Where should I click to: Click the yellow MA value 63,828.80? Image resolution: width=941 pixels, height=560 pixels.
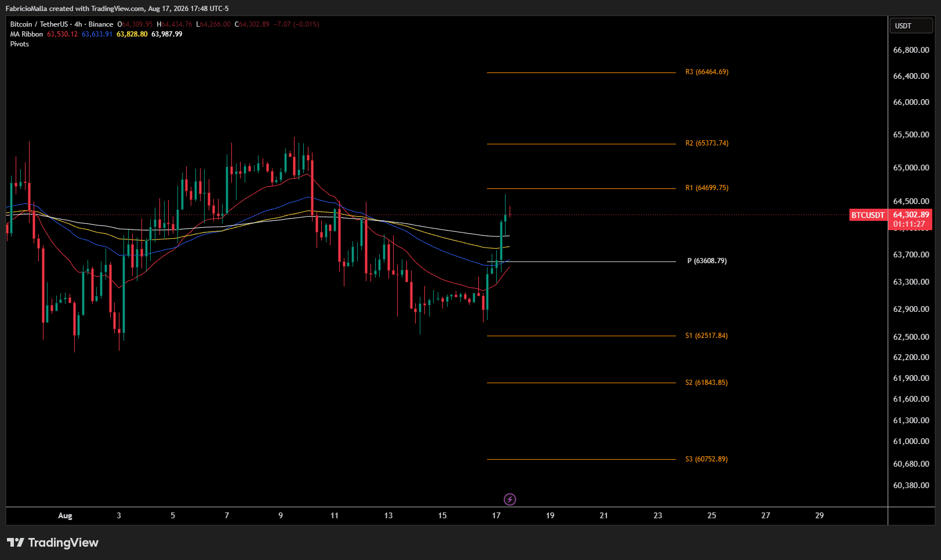tap(132, 34)
